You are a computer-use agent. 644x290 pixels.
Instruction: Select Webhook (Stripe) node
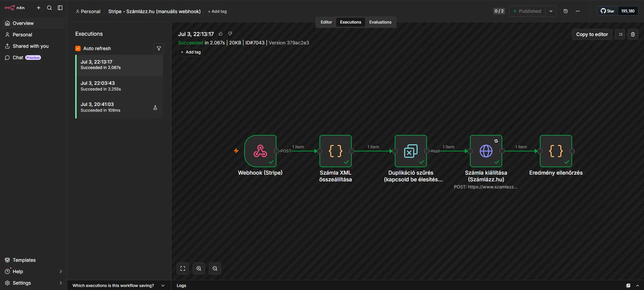260,151
